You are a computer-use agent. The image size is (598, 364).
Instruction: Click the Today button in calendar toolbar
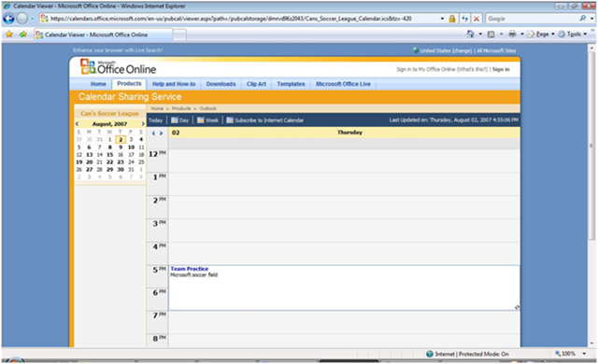156,120
